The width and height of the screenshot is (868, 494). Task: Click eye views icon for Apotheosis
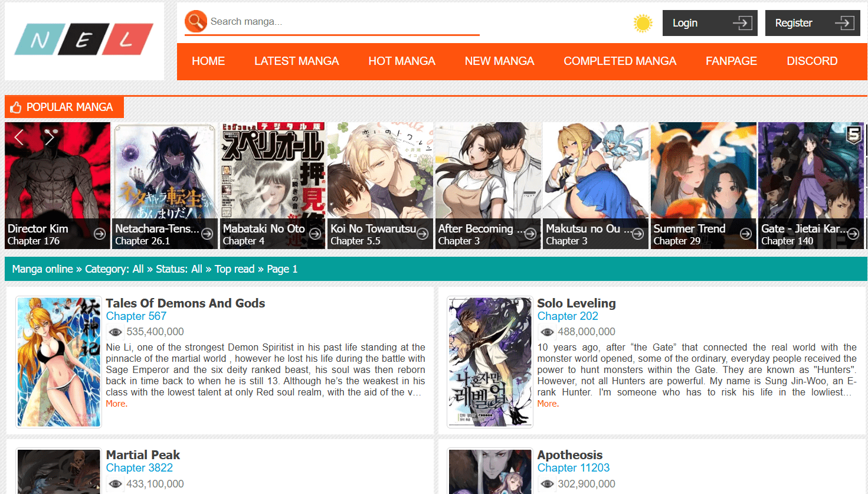point(547,484)
